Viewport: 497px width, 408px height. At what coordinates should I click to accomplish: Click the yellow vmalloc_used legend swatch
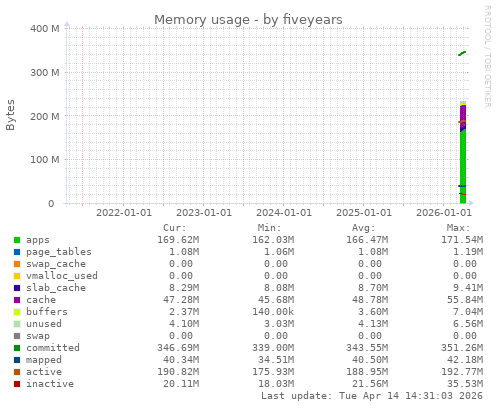(x=17, y=276)
